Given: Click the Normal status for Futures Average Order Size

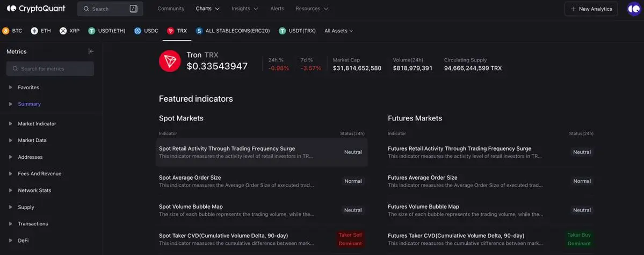Looking at the screenshot, I should pyautogui.click(x=582, y=181).
